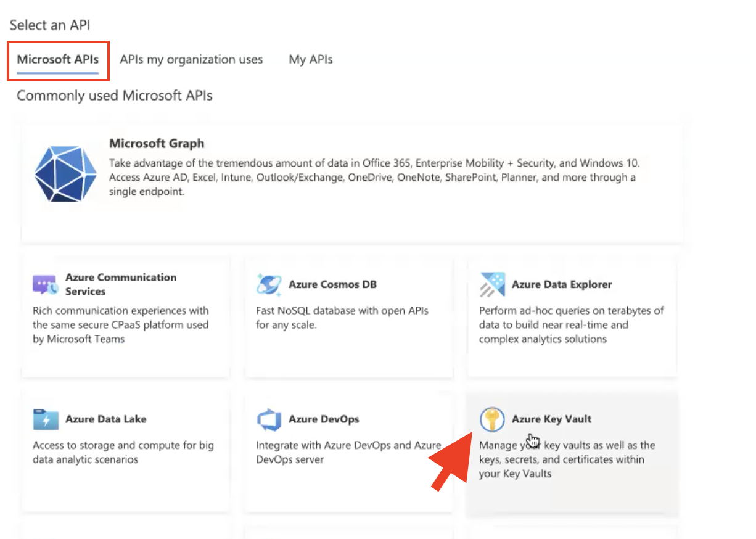Open the Microsoft Graph title link

[157, 144]
